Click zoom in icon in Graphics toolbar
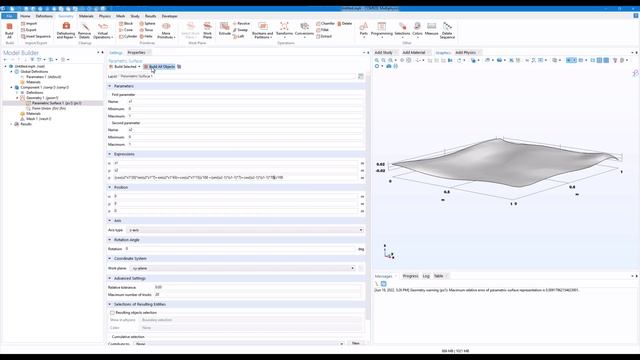The width and height of the screenshot is (640, 360). (377, 60)
